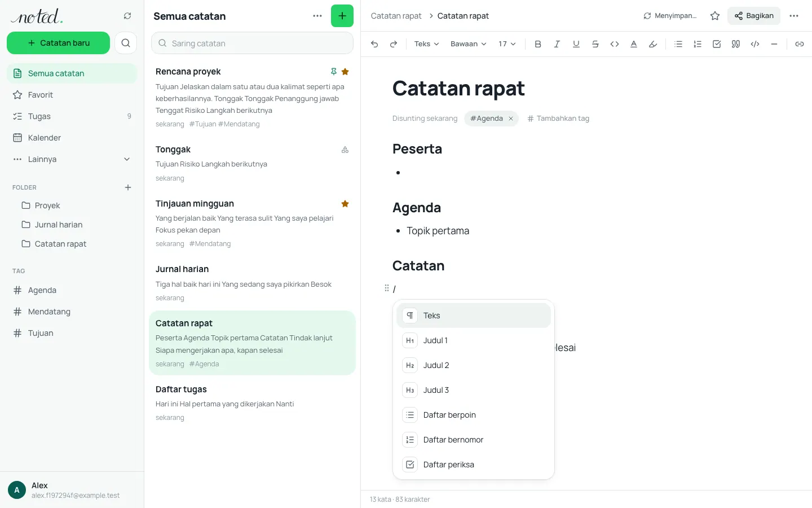Screen dimensions: 812x508
Task: Select Daftar berpoin in the slash menu
Action: [474, 415]
